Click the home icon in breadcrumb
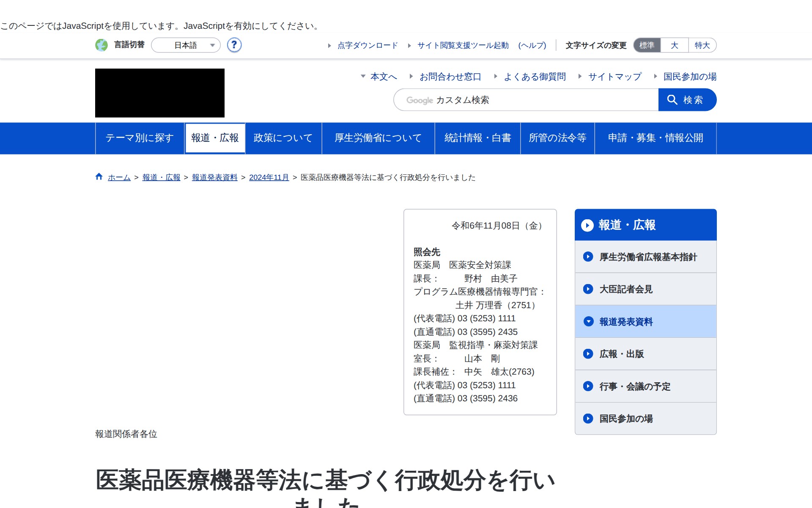Viewport: 812px width, 508px height. point(99,177)
